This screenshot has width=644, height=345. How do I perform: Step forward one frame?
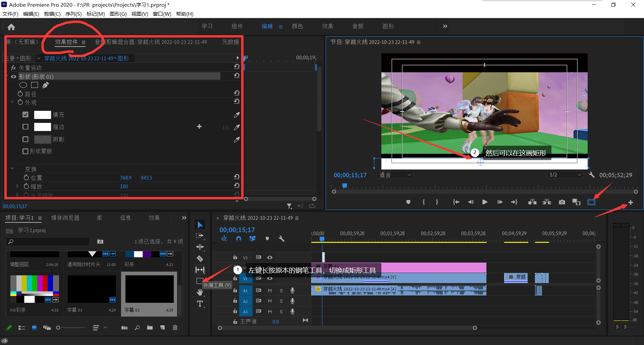500,202
